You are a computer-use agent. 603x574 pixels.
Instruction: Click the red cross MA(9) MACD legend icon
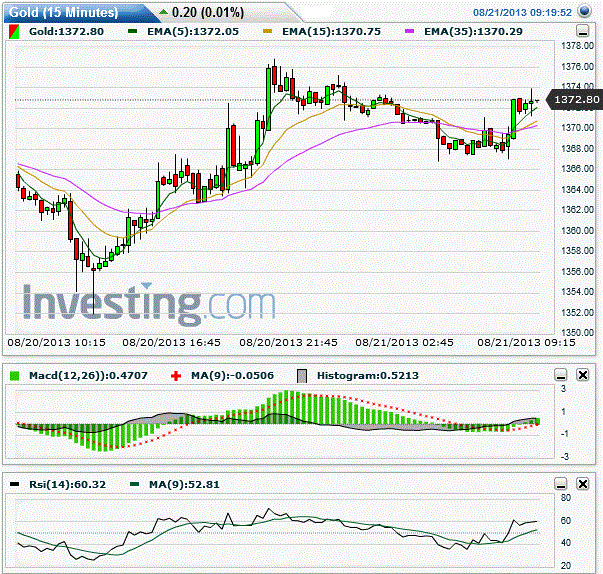(x=176, y=376)
